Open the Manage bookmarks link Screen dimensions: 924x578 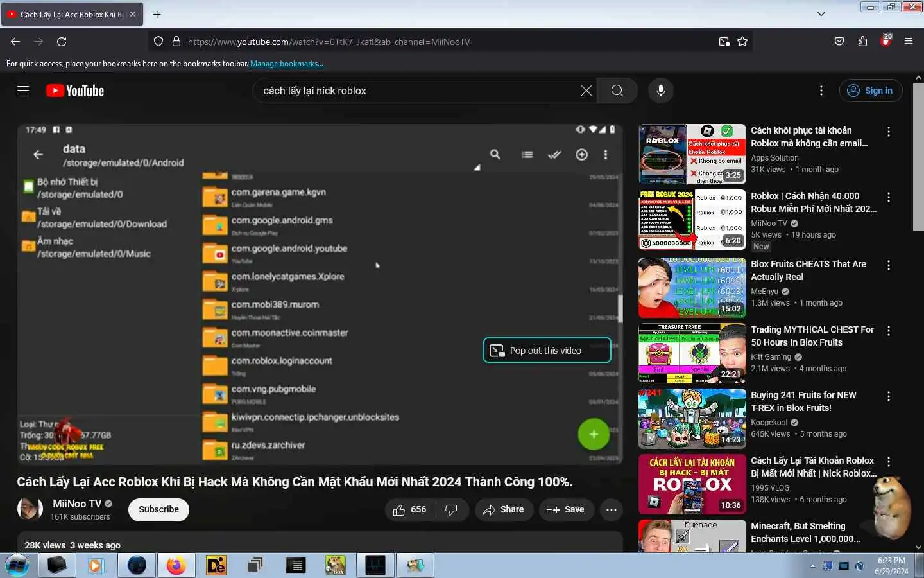pyautogui.click(x=287, y=64)
